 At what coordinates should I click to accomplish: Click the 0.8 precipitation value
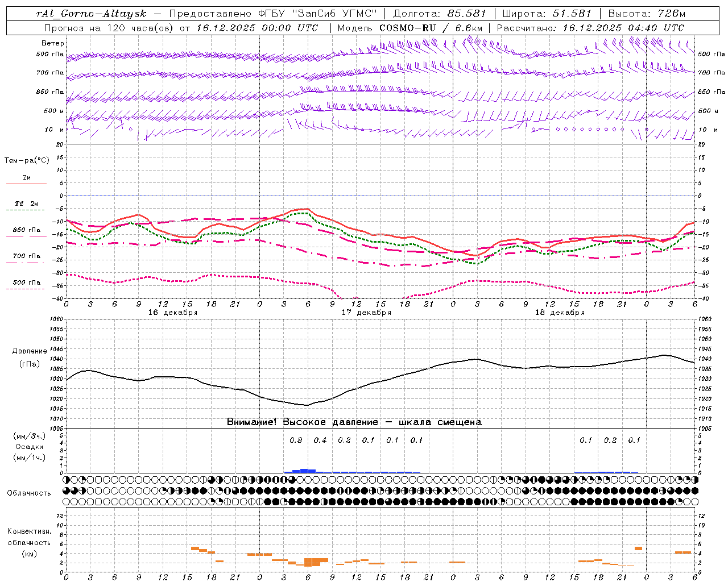[296, 440]
